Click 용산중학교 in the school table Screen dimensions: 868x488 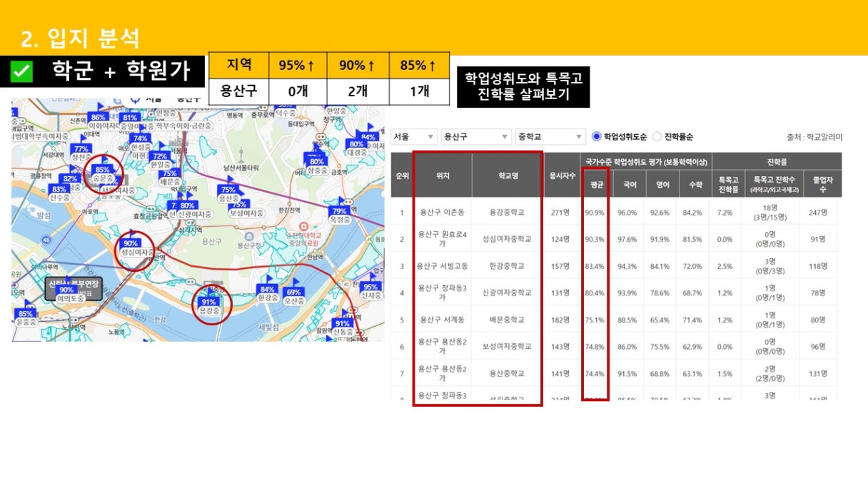pyautogui.click(x=507, y=373)
